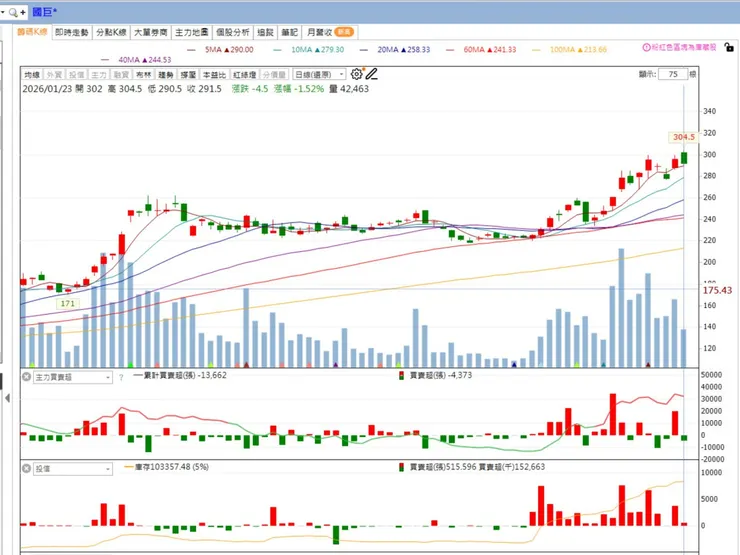Click the 國巨* stock name title
Viewport: 740px width, 555px height.
click(x=45, y=12)
